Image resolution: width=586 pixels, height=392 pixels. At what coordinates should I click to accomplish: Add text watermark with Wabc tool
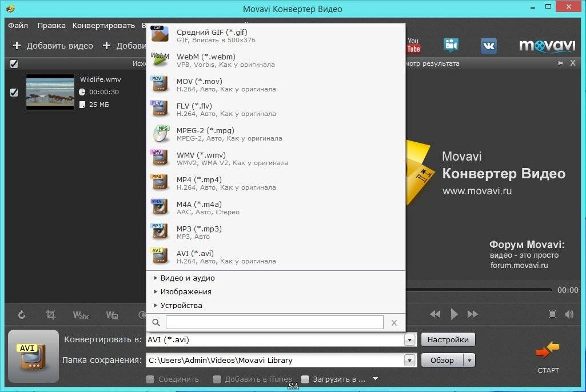point(81,315)
